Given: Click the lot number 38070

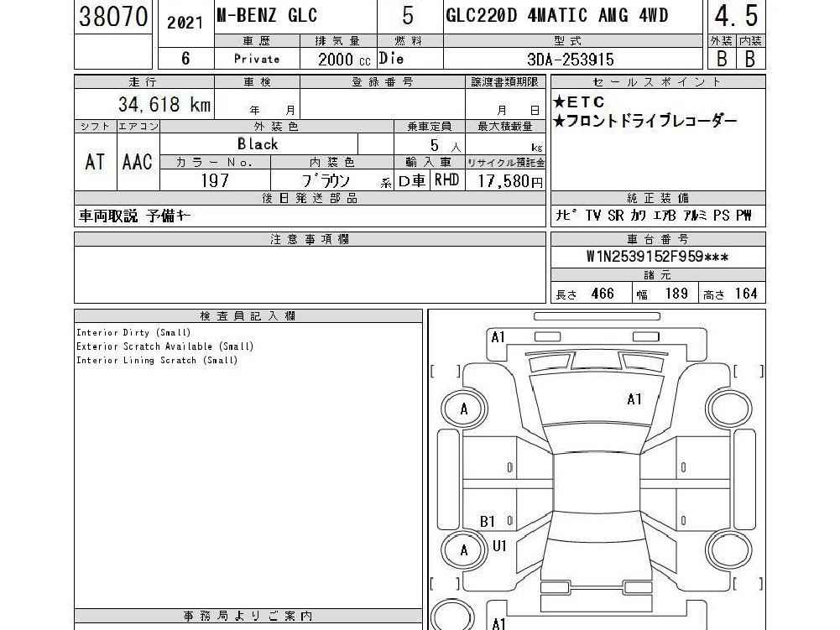Looking at the screenshot, I should click(x=113, y=17).
